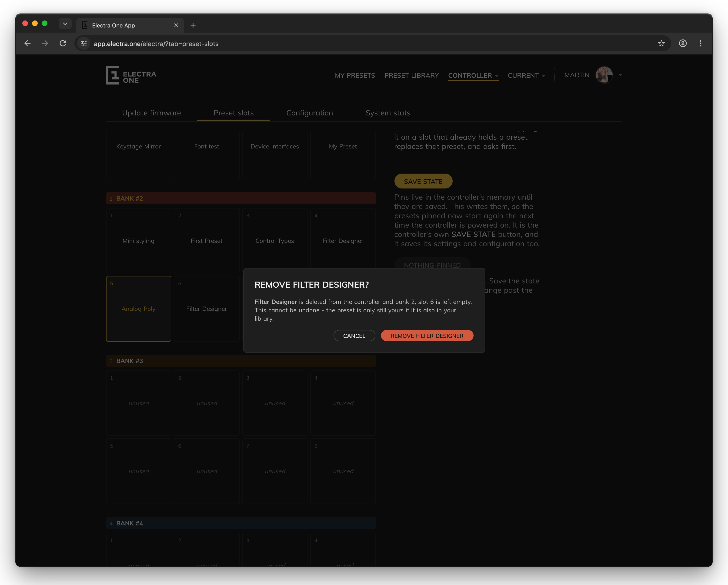Expand the user menu arrow beside avatar

[620, 75]
